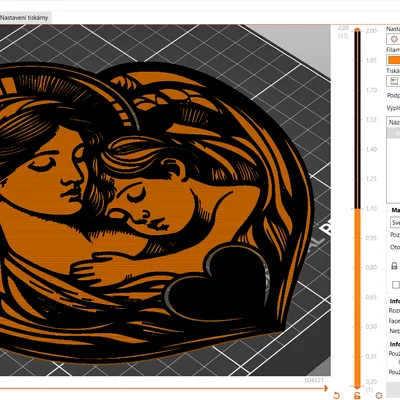400x400 pixels.
Task: Expand the coordinate system dropdown under Manipulation
Action: tap(395, 222)
